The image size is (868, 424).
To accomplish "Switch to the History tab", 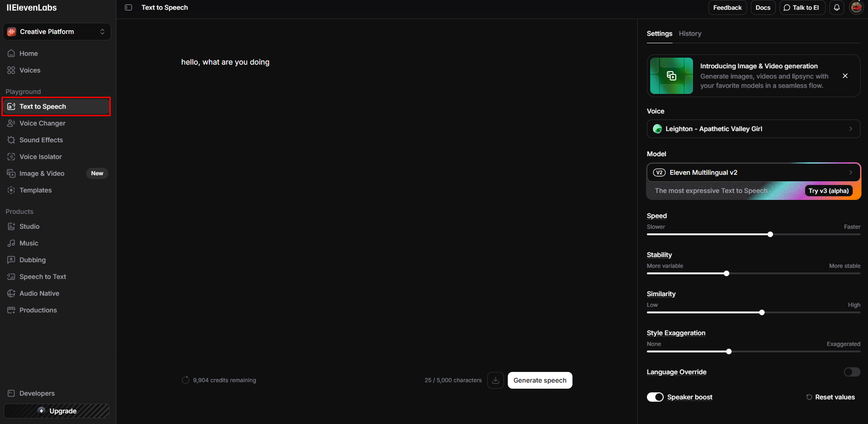I will pos(690,33).
